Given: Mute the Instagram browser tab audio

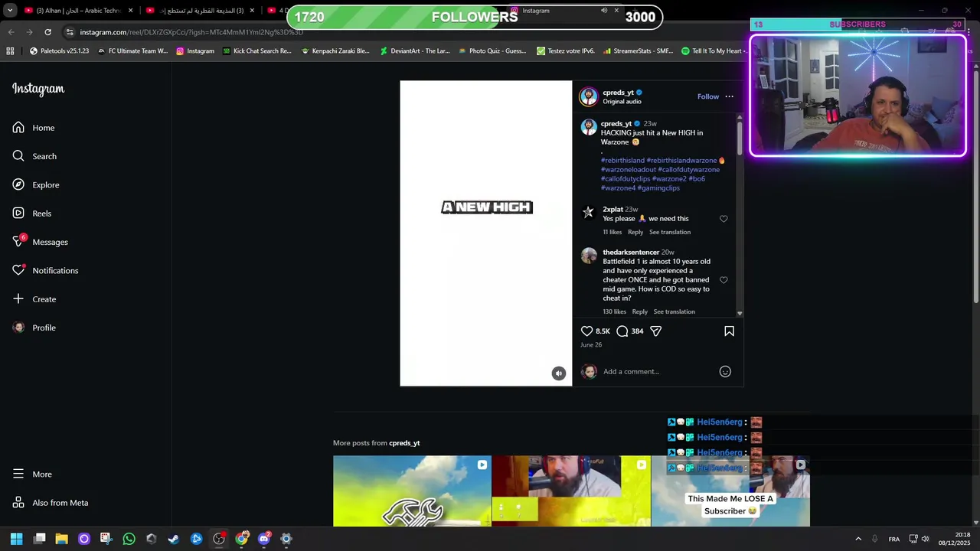Looking at the screenshot, I should point(604,11).
